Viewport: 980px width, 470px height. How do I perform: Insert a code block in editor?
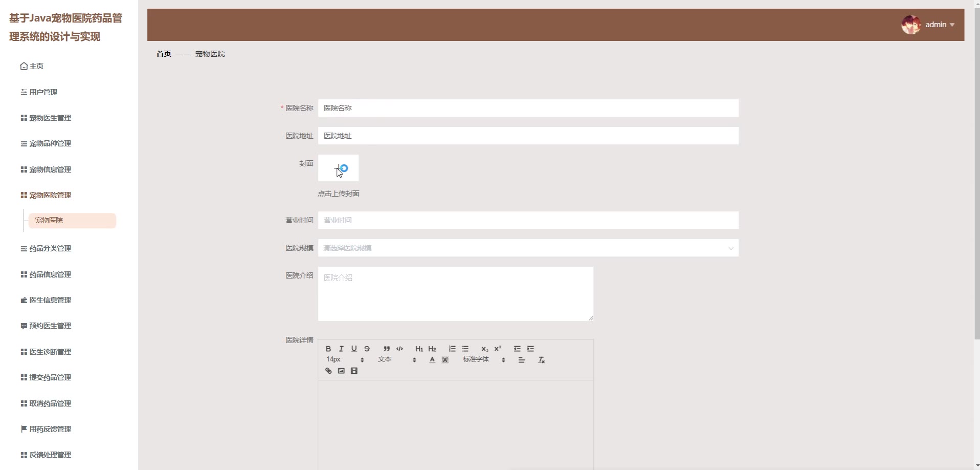click(x=399, y=349)
